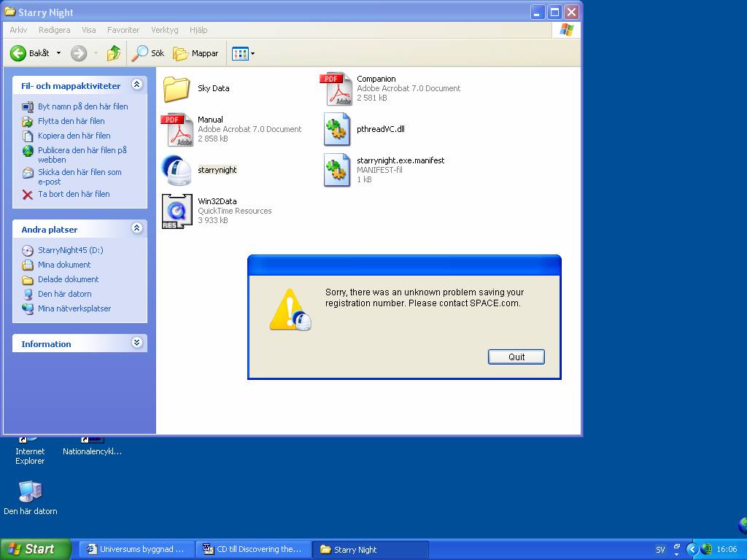The height and width of the screenshot is (560, 747).
Task: Click the link Byt namn på den här filen
Action: click(x=83, y=106)
